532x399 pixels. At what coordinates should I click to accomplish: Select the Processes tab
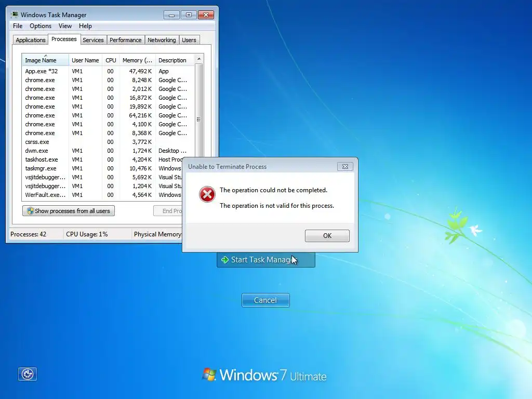click(64, 39)
